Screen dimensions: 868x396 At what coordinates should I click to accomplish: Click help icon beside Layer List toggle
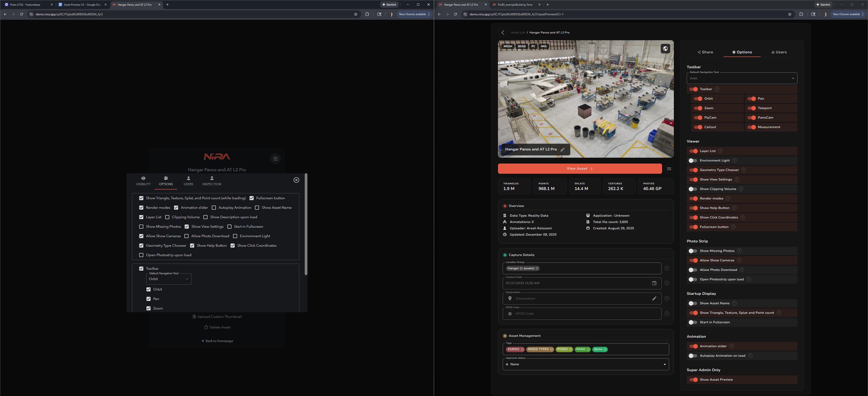pos(720,151)
